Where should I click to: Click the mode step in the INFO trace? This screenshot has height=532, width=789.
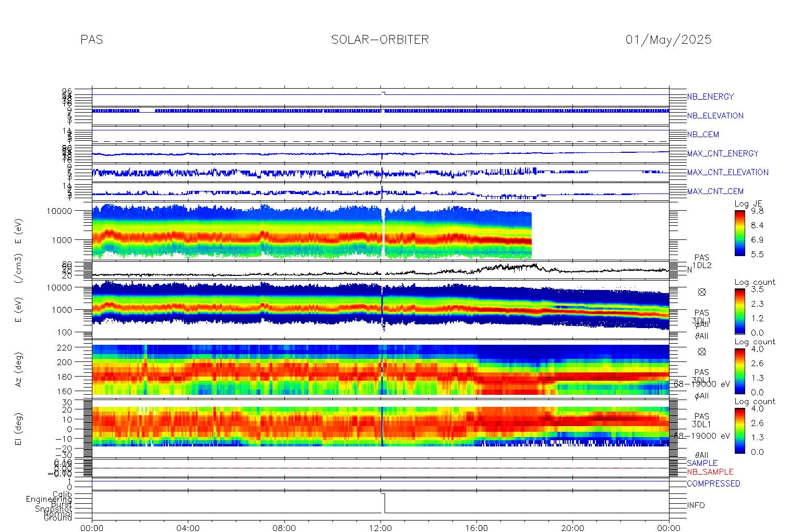[x=384, y=503]
